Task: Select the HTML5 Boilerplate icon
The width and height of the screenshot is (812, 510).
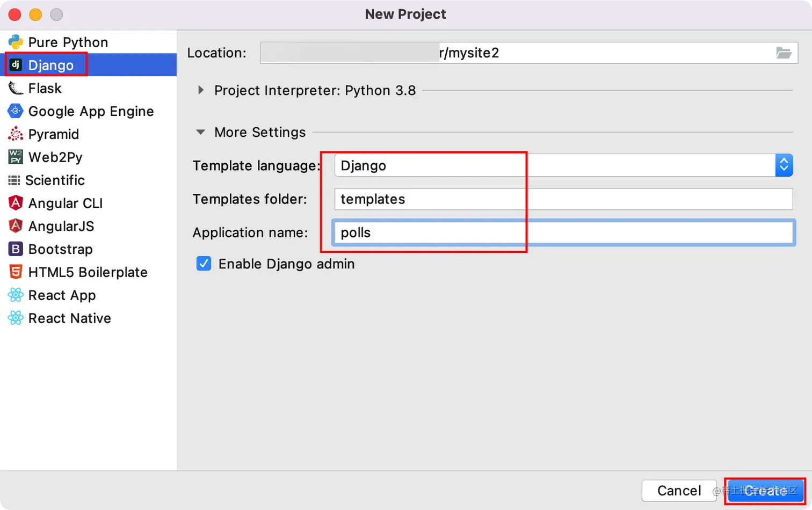Action: pos(16,272)
